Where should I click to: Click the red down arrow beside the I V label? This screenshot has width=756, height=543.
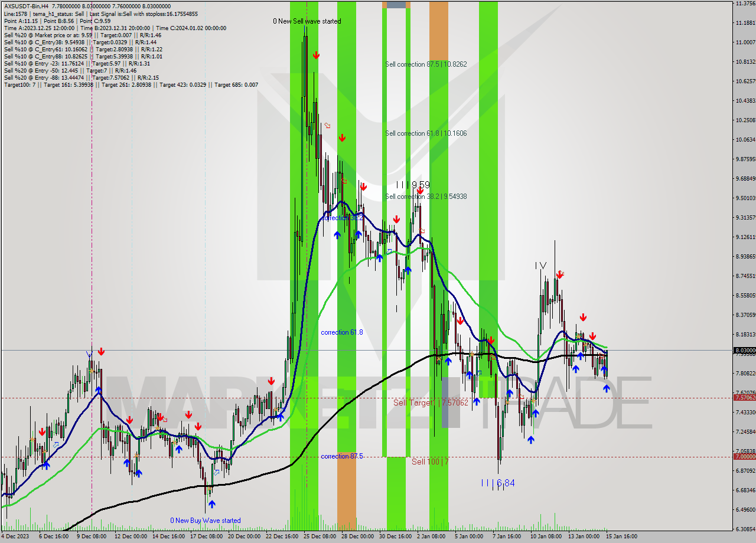pyautogui.click(x=559, y=274)
